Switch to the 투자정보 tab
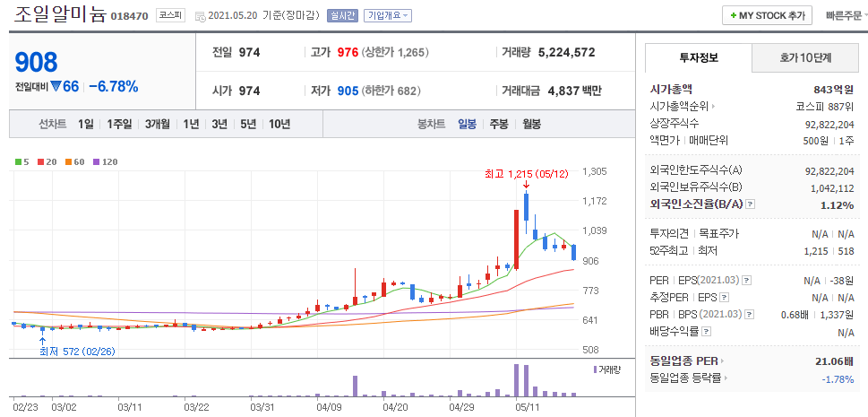Image resolution: width=868 pixels, height=417 pixels. (x=699, y=57)
